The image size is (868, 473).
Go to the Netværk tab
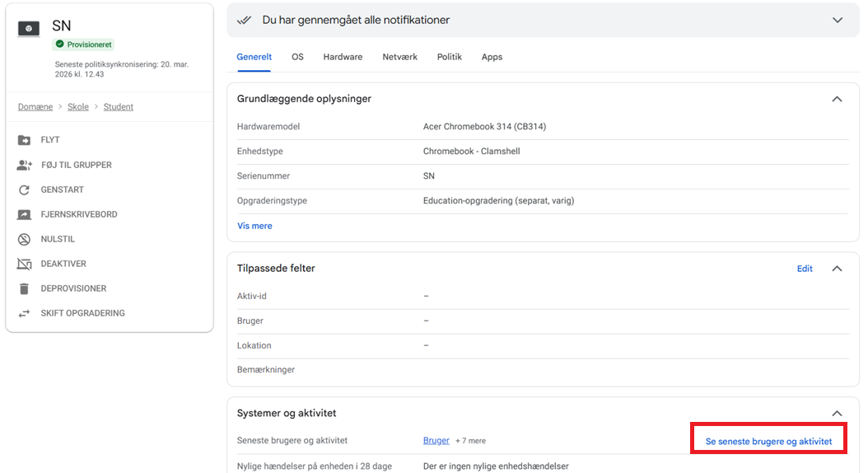(x=399, y=57)
